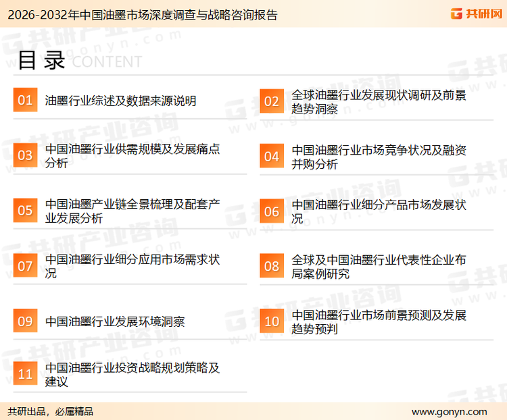Click the orange 05 chapter badge
507x420 pixels.
[x=25, y=210]
